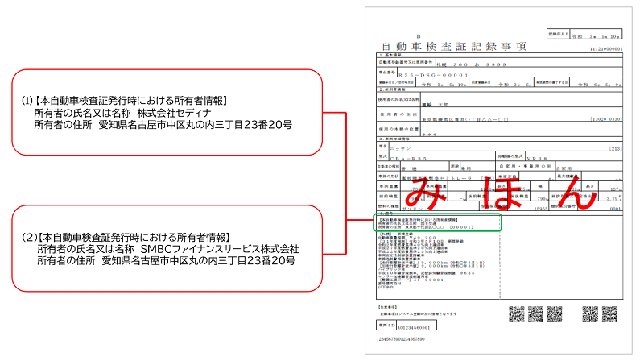Image resolution: width=644 pixels, height=361 pixels.
Task: Click the '【注意事項】' heading
Action: tap(387, 307)
